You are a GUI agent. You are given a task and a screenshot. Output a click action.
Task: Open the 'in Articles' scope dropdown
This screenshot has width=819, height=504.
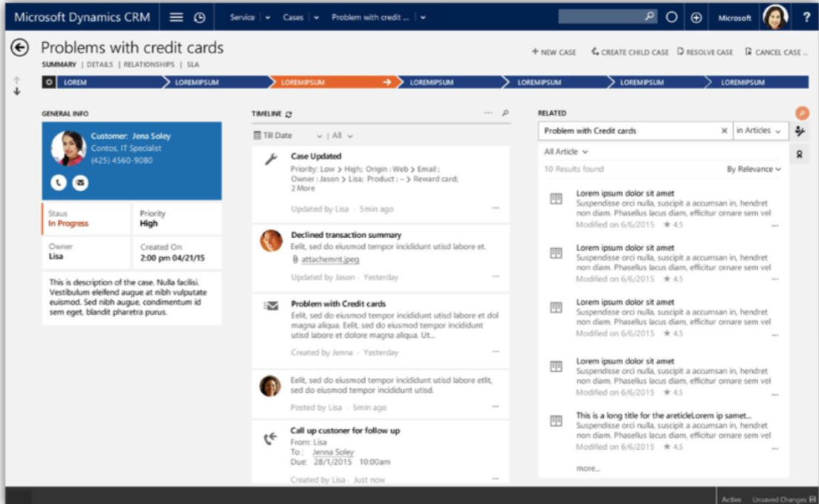tap(758, 131)
